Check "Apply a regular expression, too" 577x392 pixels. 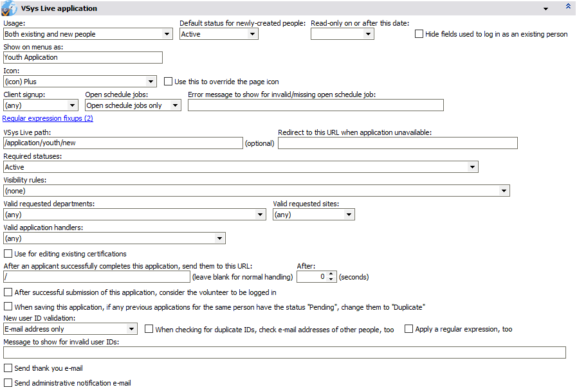click(x=408, y=329)
